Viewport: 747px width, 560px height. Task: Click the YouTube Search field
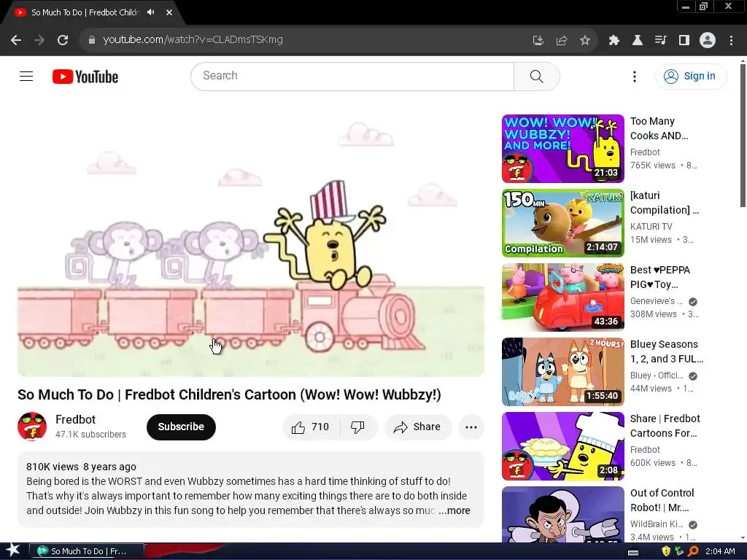click(x=352, y=76)
